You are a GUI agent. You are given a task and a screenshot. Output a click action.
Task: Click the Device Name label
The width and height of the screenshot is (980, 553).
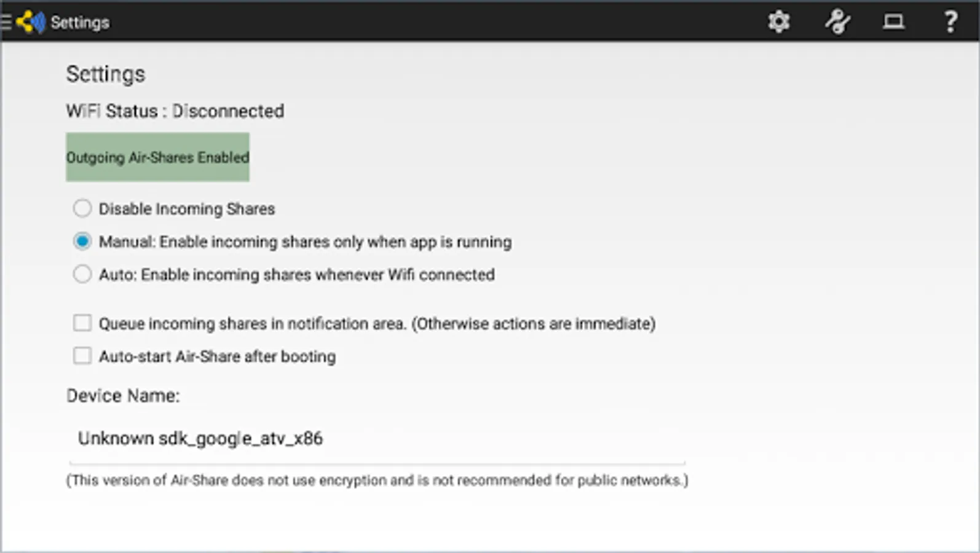coord(122,396)
